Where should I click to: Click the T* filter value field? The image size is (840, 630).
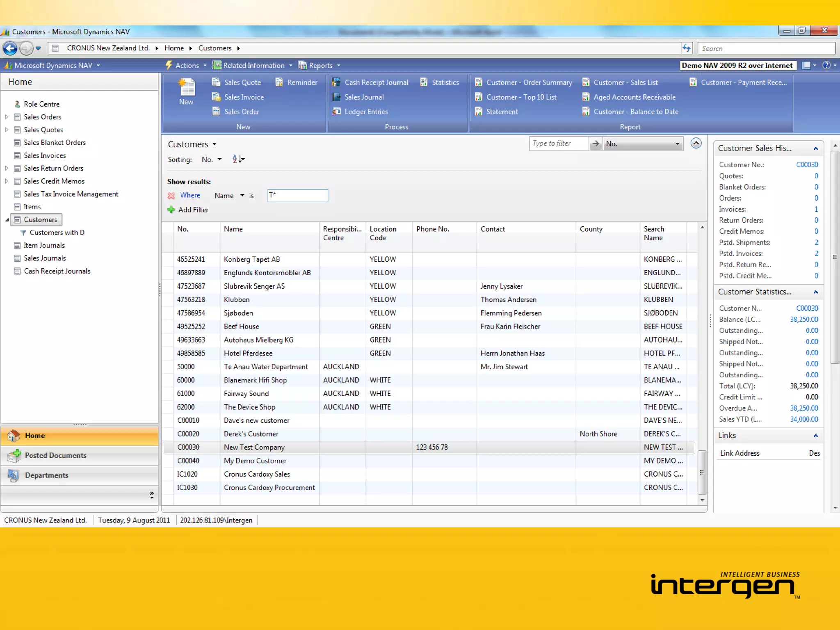click(297, 195)
